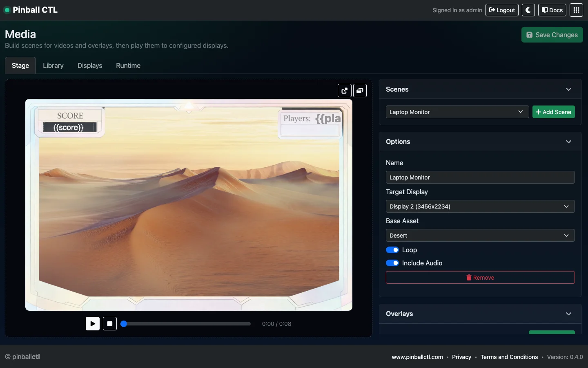
Task: Disable the Loop toggle
Action: [392, 250]
